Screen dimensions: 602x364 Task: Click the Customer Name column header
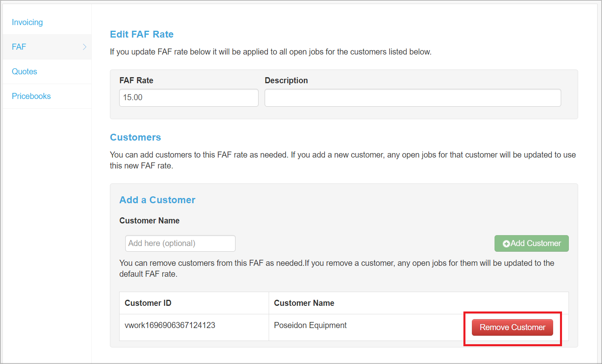(x=304, y=303)
